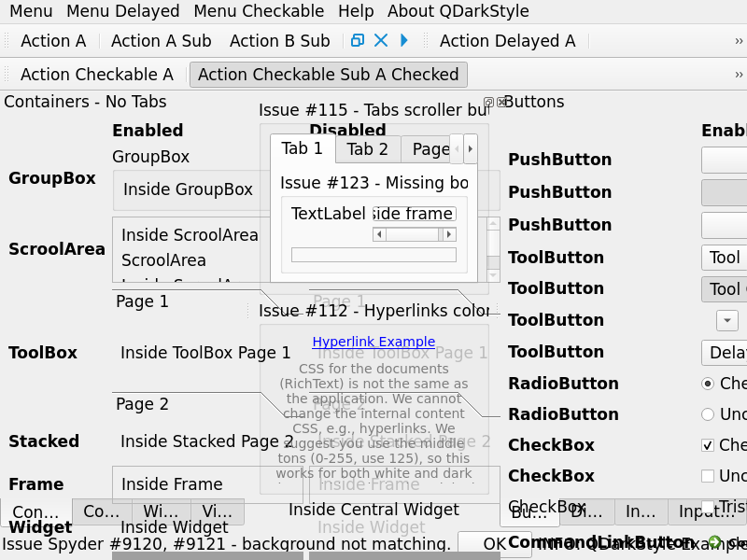Switch to Tab 2

[367, 149]
